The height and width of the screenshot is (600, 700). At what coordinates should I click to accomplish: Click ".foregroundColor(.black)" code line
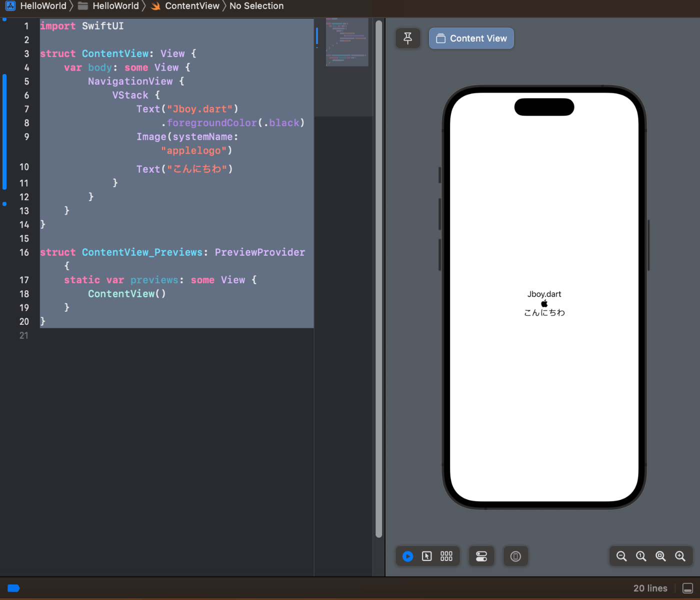(233, 123)
